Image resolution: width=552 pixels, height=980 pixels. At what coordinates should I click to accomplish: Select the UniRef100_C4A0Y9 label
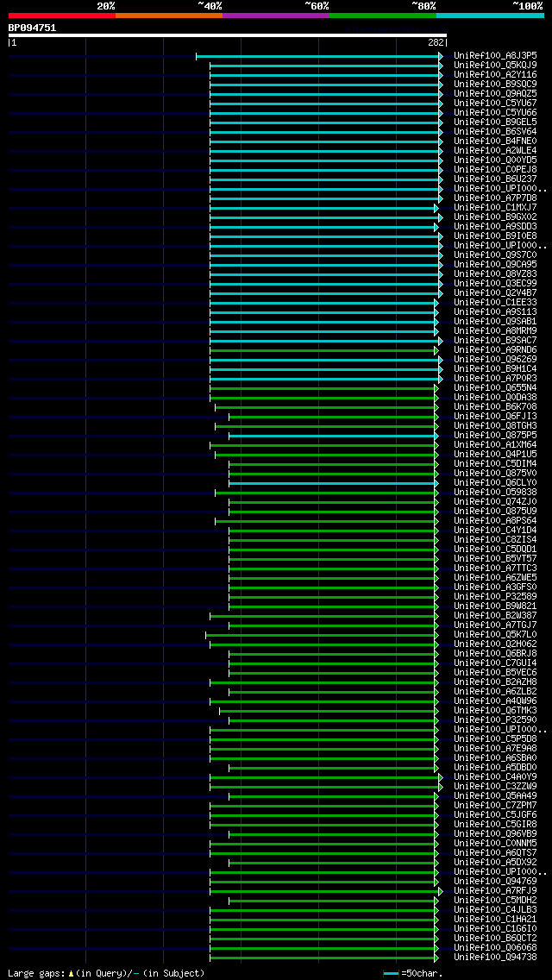496,777
